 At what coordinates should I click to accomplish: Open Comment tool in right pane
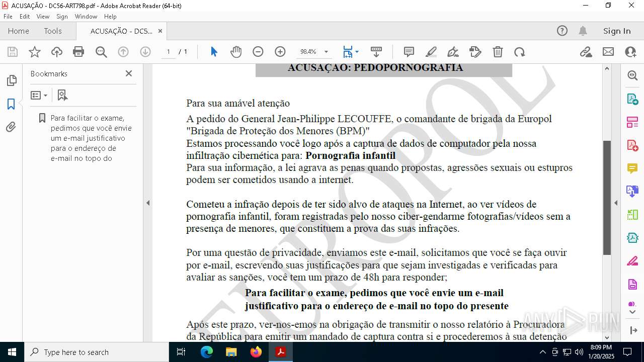point(632,168)
